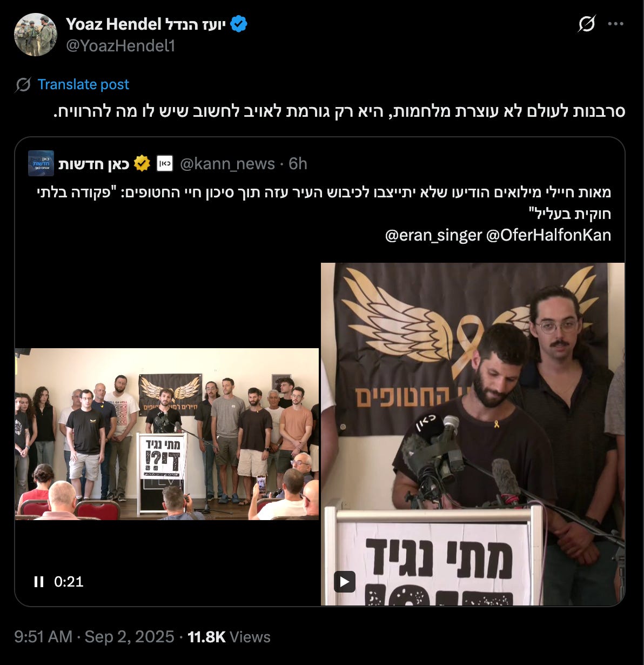This screenshot has width=644, height=665.
Task: Click the Kan News quoted account avatar
Action: point(41,163)
